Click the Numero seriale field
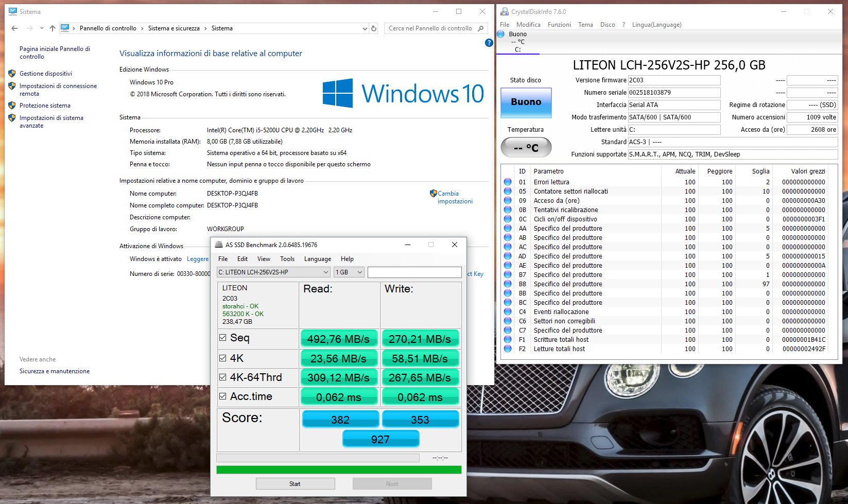This screenshot has height=504, width=848. (x=674, y=93)
